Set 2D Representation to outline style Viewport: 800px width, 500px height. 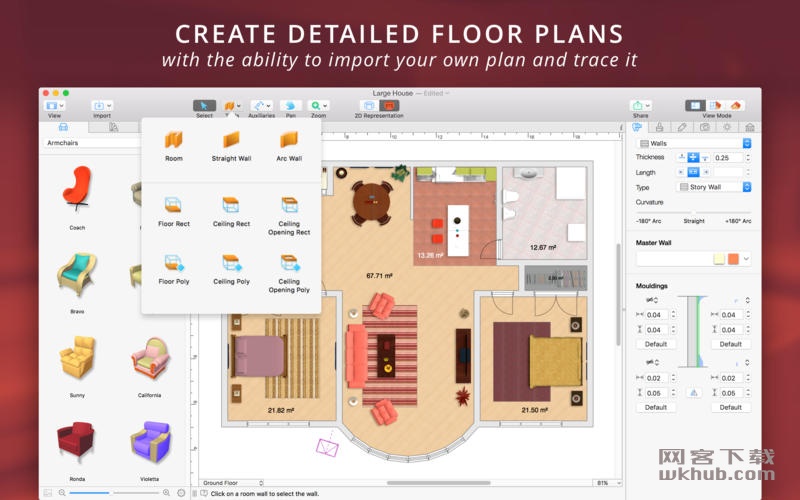coord(369,106)
